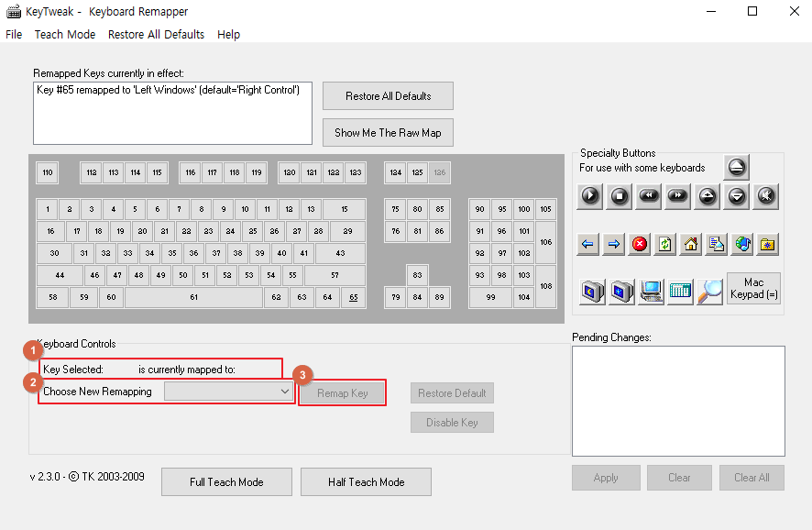The height and width of the screenshot is (530, 812).
Task: Click the Volume Down specialty button
Action: pyautogui.click(x=737, y=196)
